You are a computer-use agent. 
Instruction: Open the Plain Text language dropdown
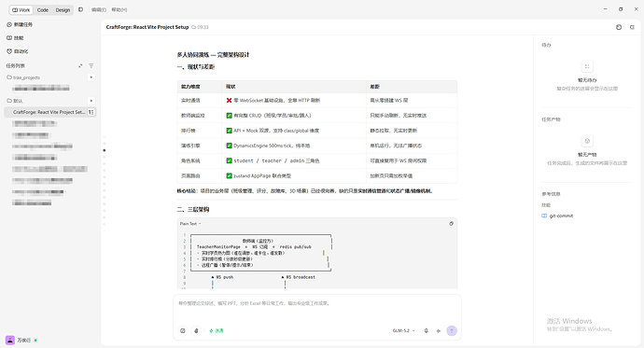190,224
